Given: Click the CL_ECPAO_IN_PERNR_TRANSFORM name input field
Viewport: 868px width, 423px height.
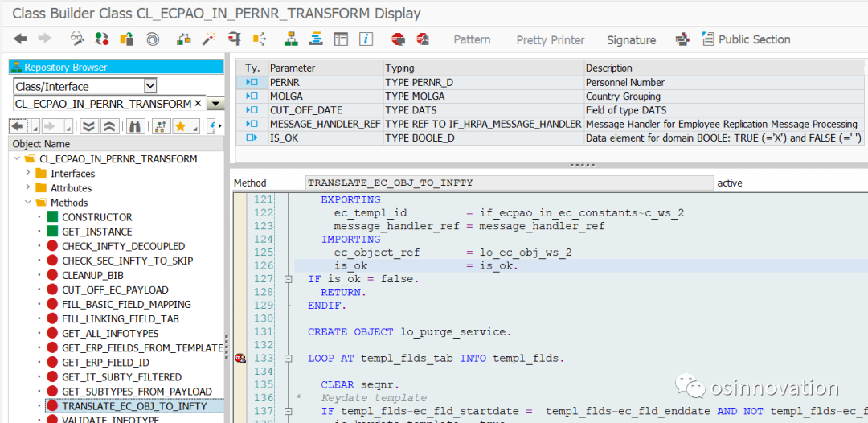Looking at the screenshot, I should point(109,104).
